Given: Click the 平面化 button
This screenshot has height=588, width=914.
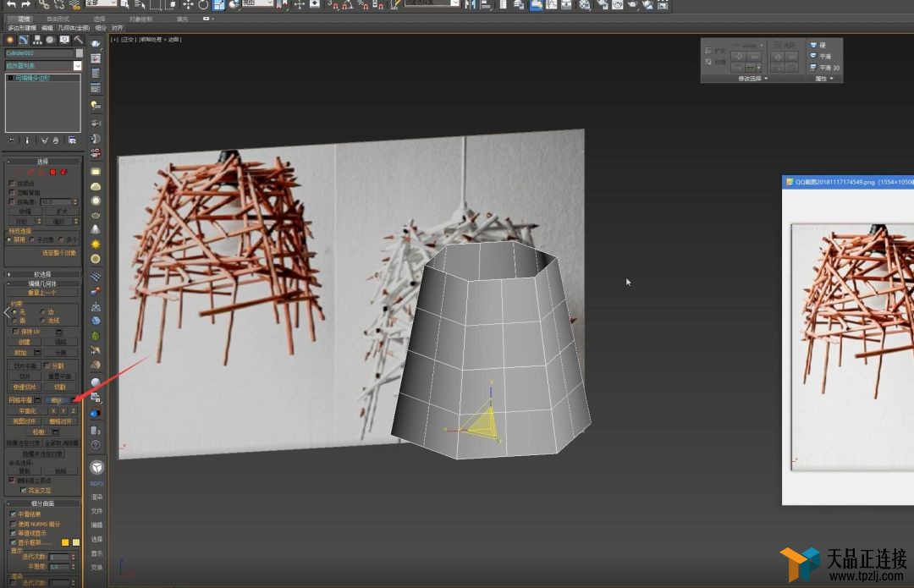Looking at the screenshot, I should [x=27, y=411].
